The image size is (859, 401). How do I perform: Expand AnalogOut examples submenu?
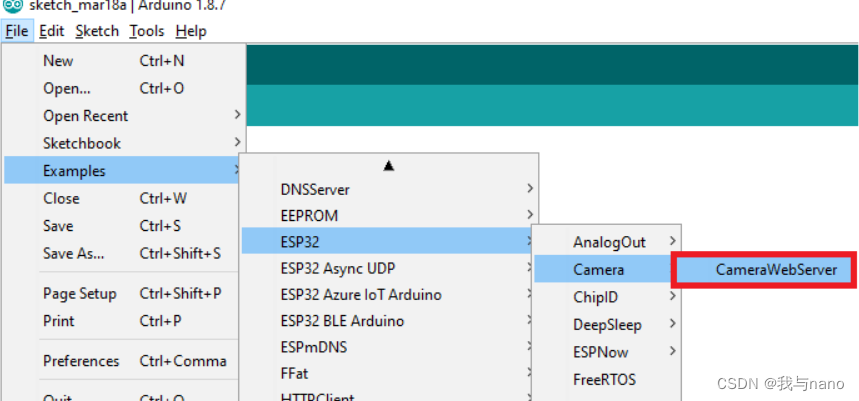607,242
